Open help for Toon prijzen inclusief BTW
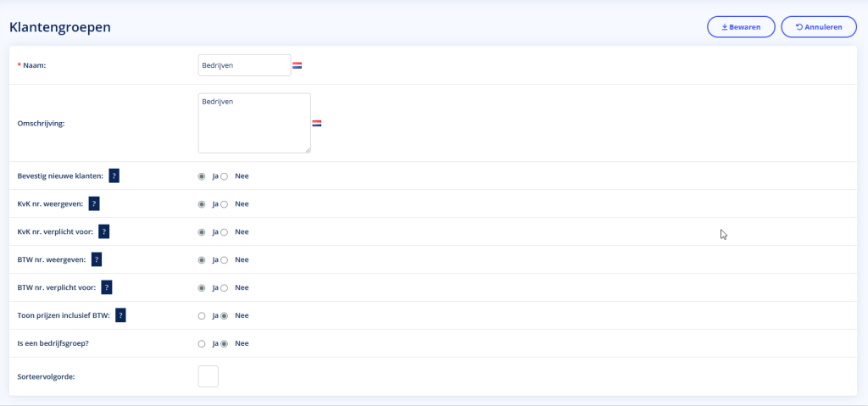Viewport: 868px width, 406px height. pyautogui.click(x=121, y=315)
